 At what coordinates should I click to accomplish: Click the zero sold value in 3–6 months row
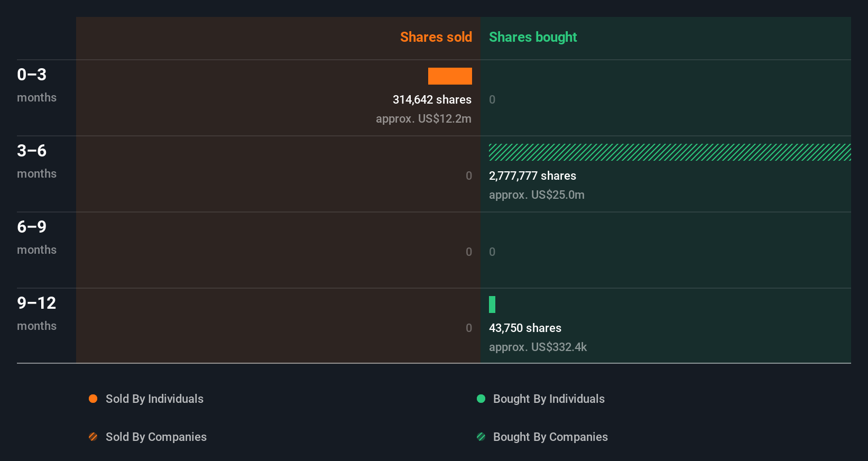[469, 176]
